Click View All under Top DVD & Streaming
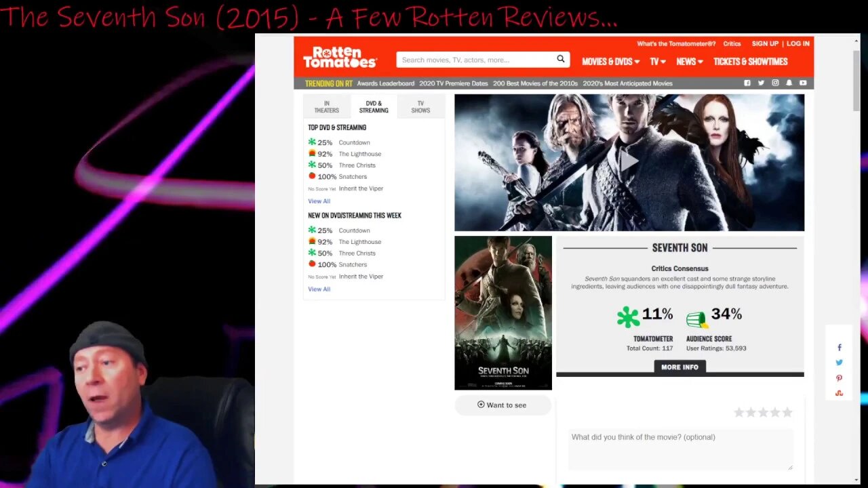Viewport: 868px width, 488px height. click(319, 201)
